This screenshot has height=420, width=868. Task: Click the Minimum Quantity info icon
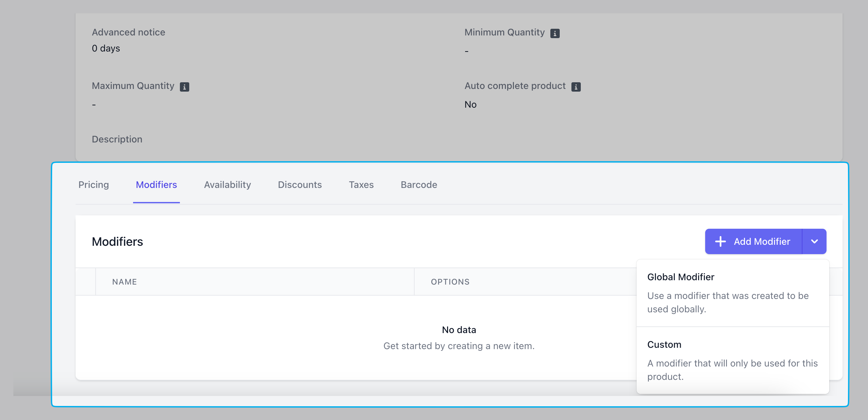(555, 33)
